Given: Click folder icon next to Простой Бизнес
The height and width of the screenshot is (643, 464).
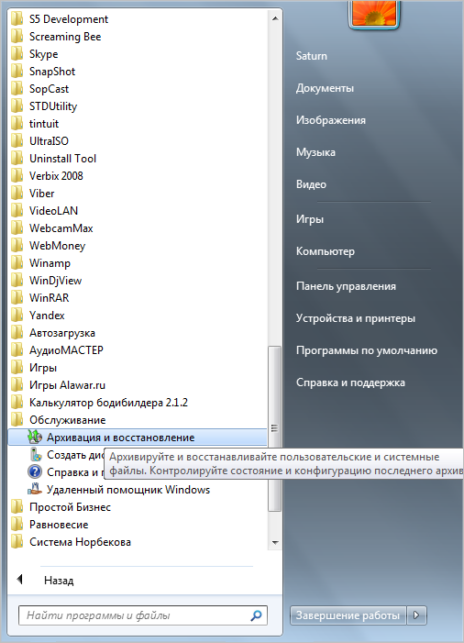Looking at the screenshot, I should click(x=17, y=507).
